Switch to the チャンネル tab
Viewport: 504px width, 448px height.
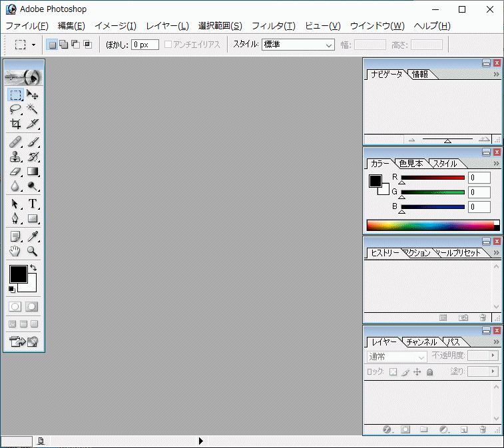421,341
